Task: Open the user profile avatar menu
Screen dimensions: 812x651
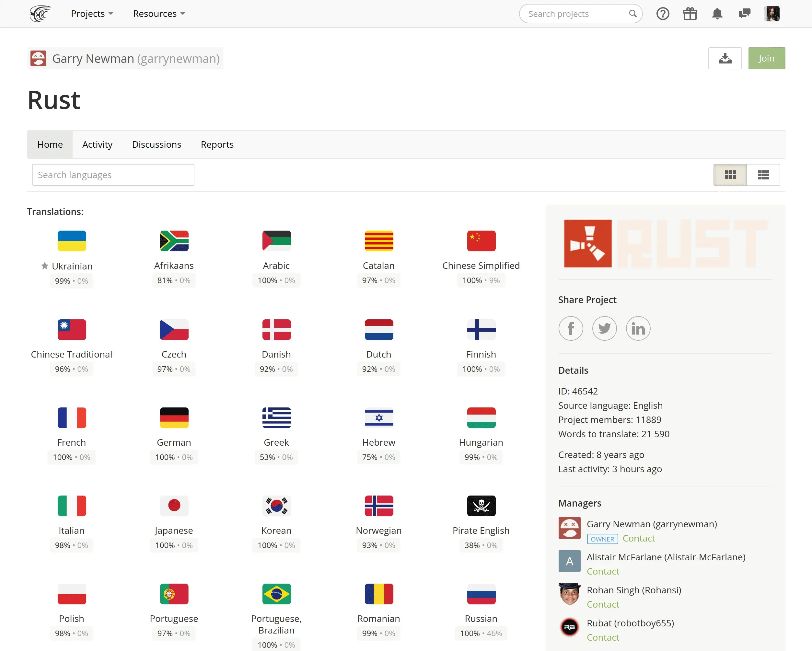Action: coord(772,14)
